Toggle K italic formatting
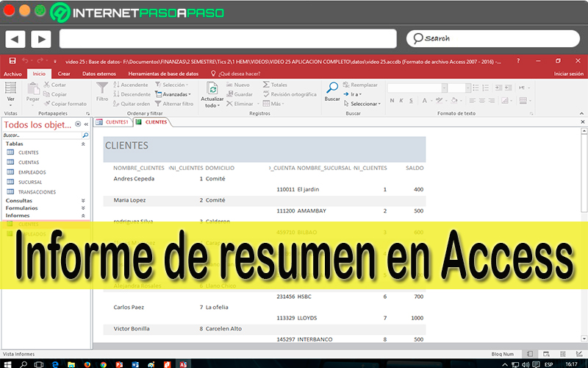This screenshot has width=588, height=368. click(401, 101)
